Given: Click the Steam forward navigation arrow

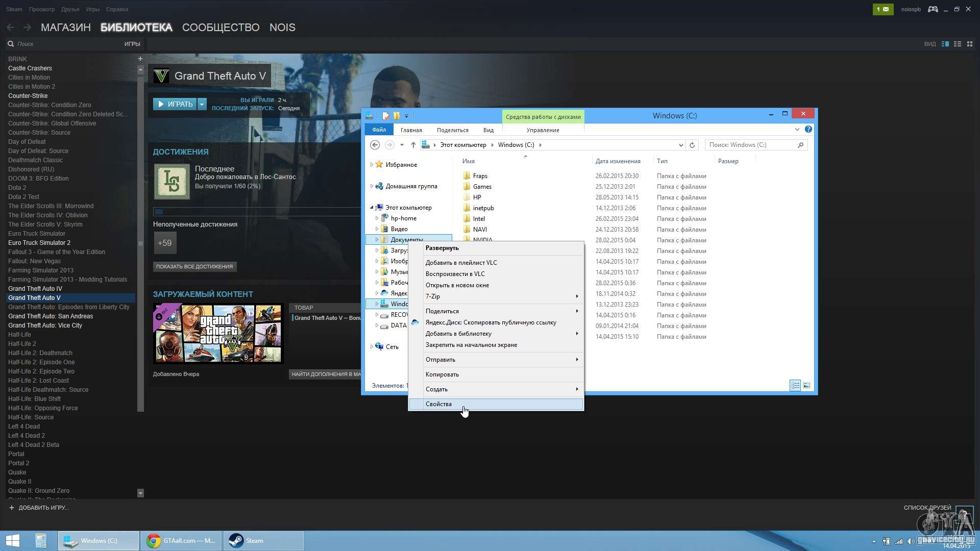Looking at the screenshot, I should coord(27,28).
